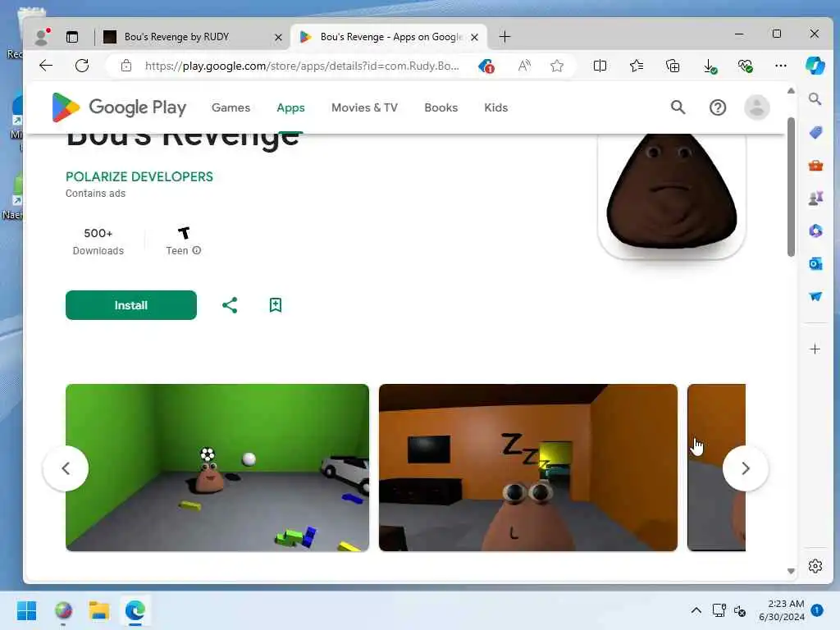840x630 pixels.
Task: Open the clock showing 2:23 AM
Action: pyautogui.click(x=782, y=610)
